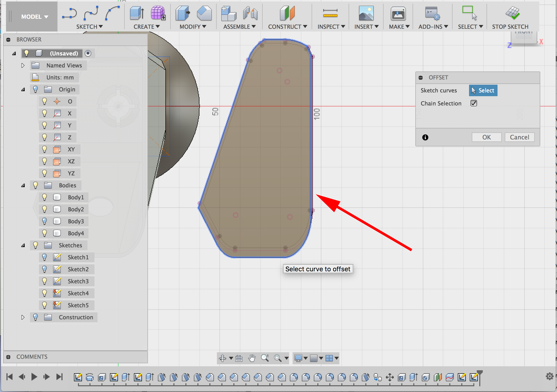Click the Pan hand icon
The image size is (557, 392).
click(252, 358)
